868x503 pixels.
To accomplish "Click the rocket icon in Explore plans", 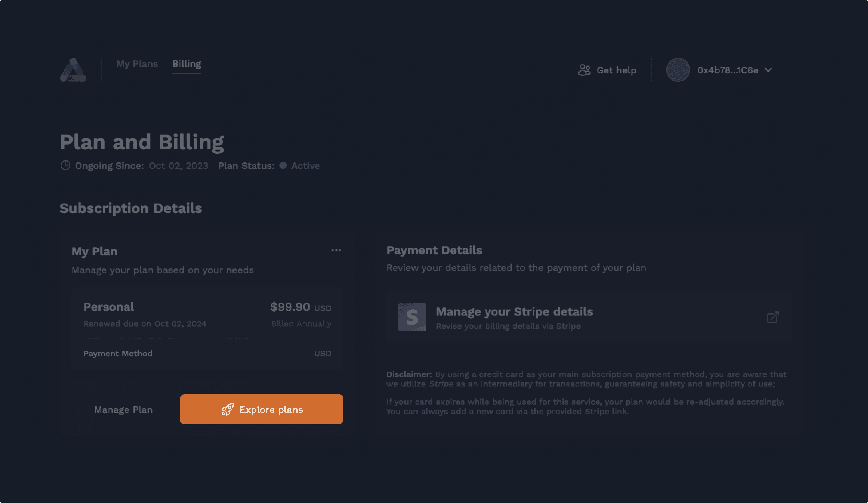I will (228, 409).
